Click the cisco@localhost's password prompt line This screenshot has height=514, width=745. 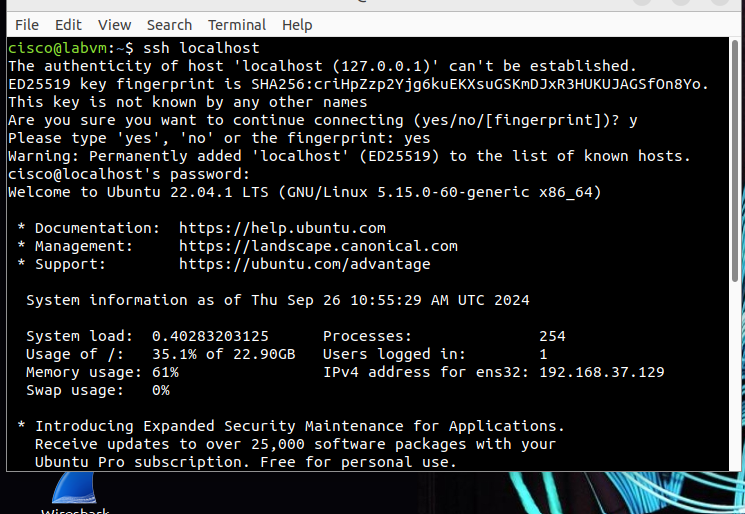129,174
